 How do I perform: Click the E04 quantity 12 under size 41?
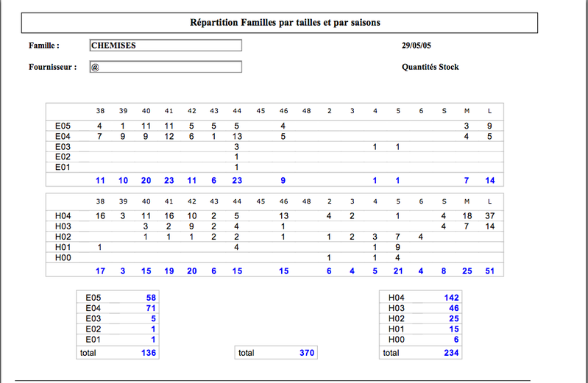(169, 137)
